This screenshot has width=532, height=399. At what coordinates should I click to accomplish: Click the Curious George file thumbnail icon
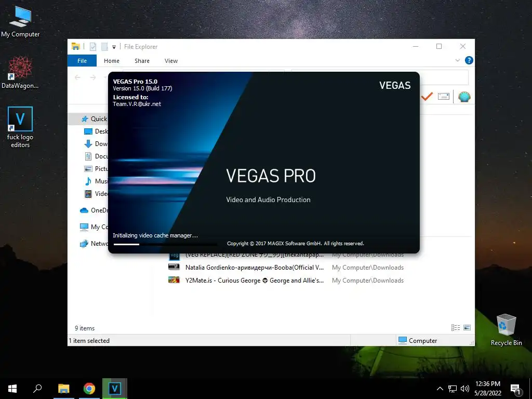click(174, 280)
